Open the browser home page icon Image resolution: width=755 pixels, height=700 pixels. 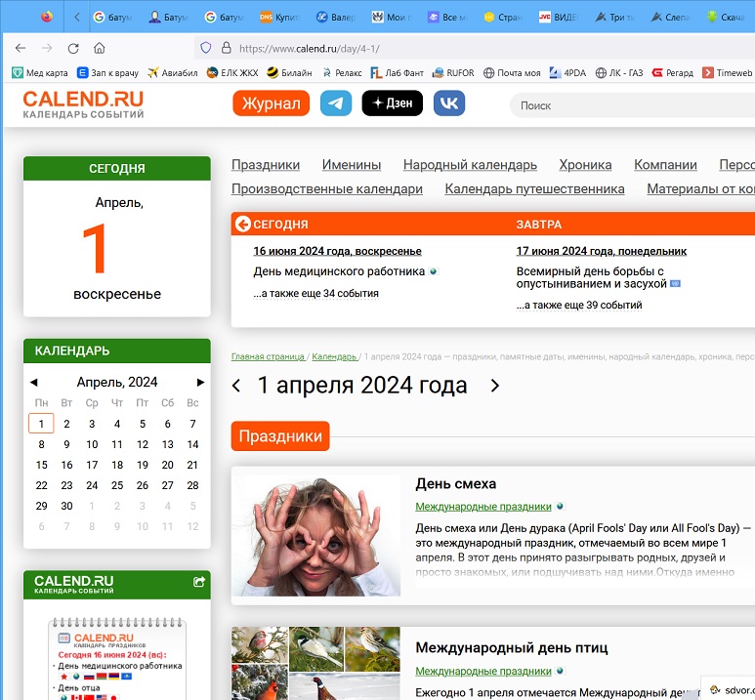point(100,48)
